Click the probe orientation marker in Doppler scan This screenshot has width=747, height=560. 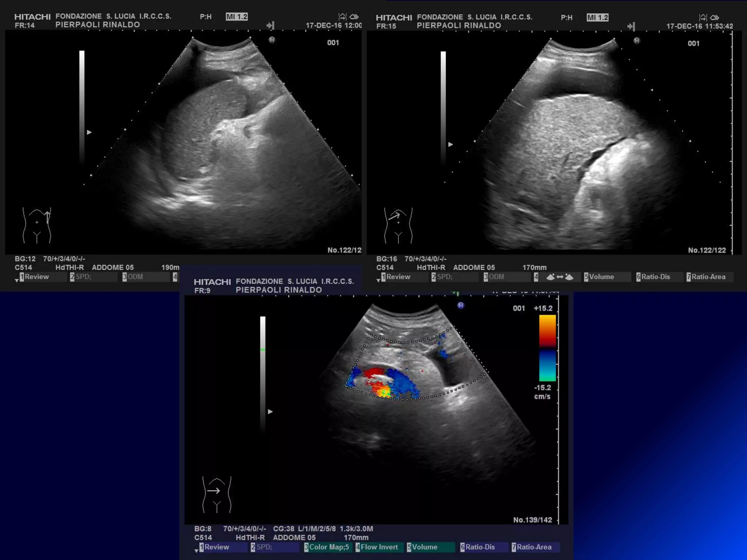pos(461,306)
